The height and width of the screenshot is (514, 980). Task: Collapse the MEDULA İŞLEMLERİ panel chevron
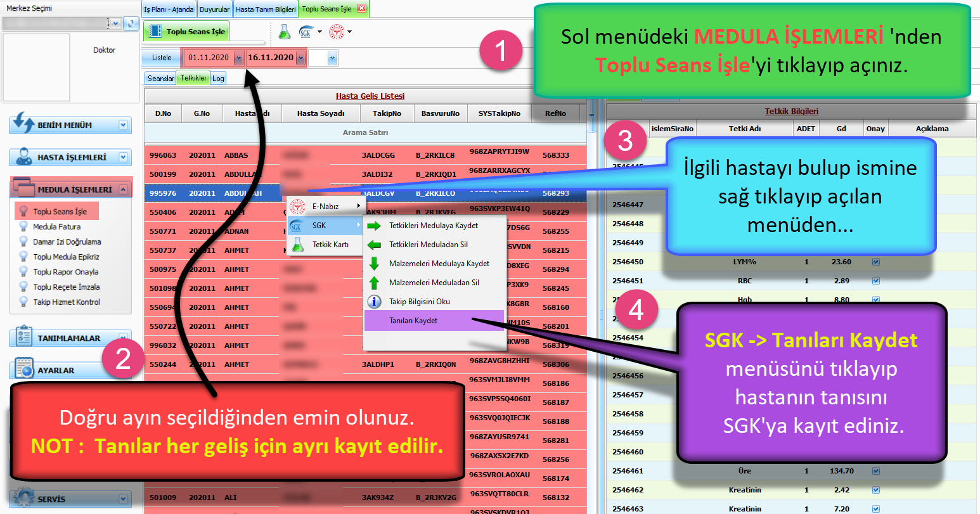123,190
